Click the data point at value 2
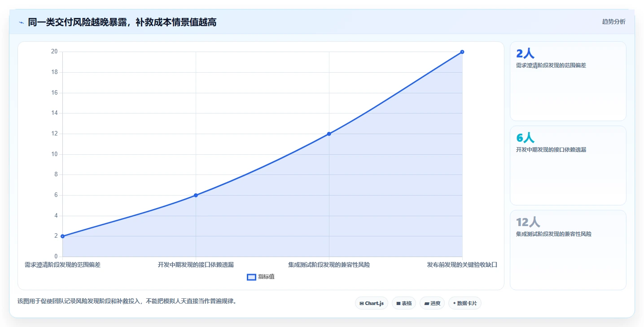 click(62, 236)
